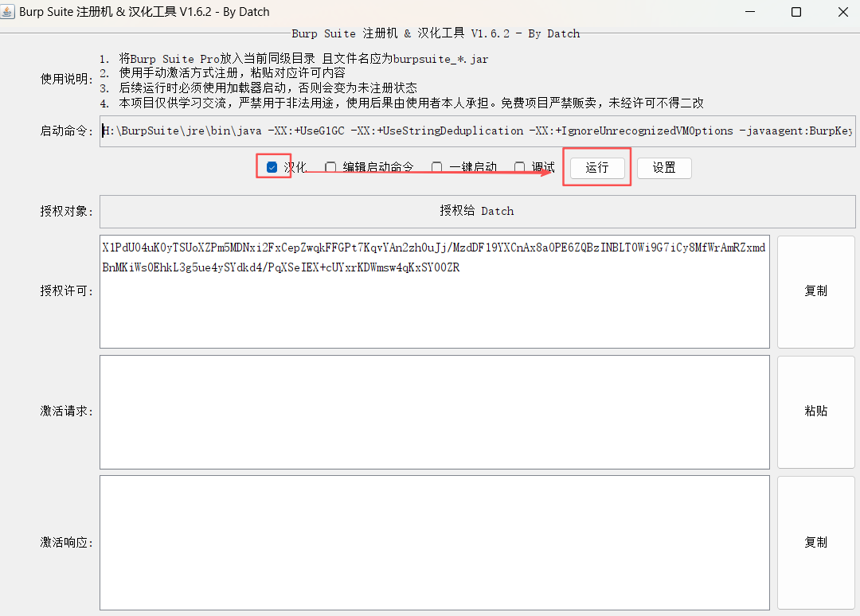Maximize the Burp Suite 注册机 window
The image size is (860, 616).
coord(796,11)
